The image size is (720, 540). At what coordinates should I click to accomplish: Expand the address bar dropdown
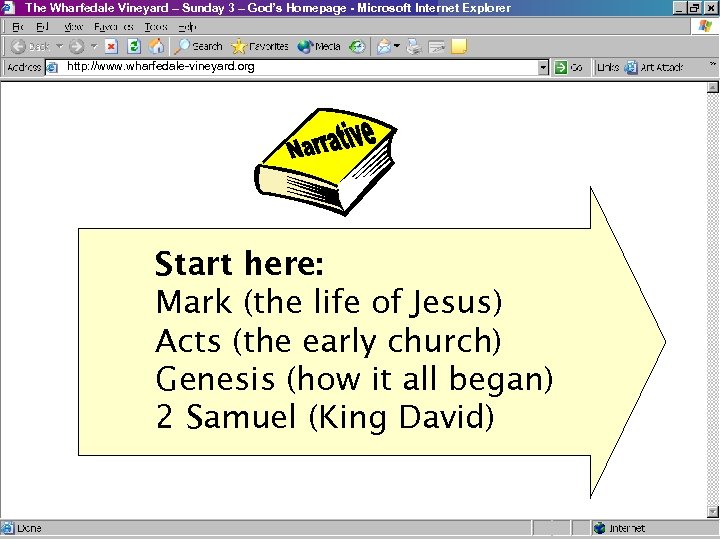[543, 68]
